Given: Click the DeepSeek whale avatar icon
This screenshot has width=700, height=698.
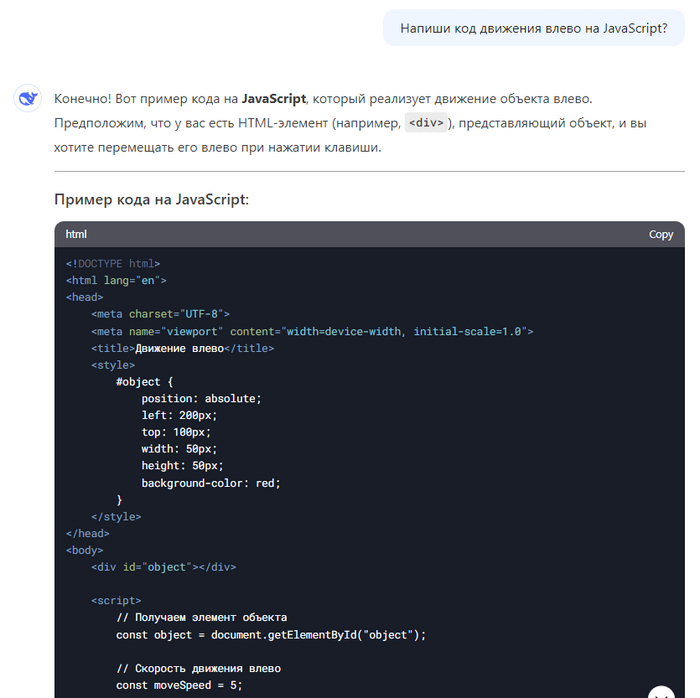Looking at the screenshot, I should tap(28, 98).
